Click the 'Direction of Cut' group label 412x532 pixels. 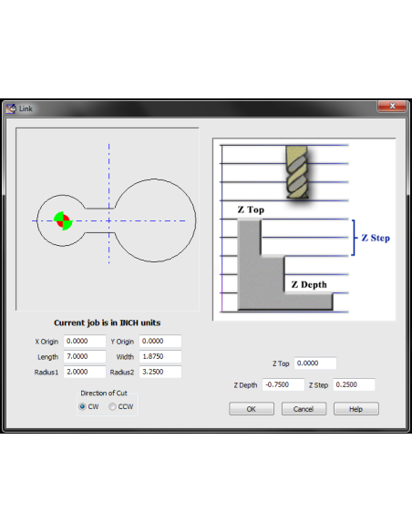pyautogui.click(x=104, y=393)
